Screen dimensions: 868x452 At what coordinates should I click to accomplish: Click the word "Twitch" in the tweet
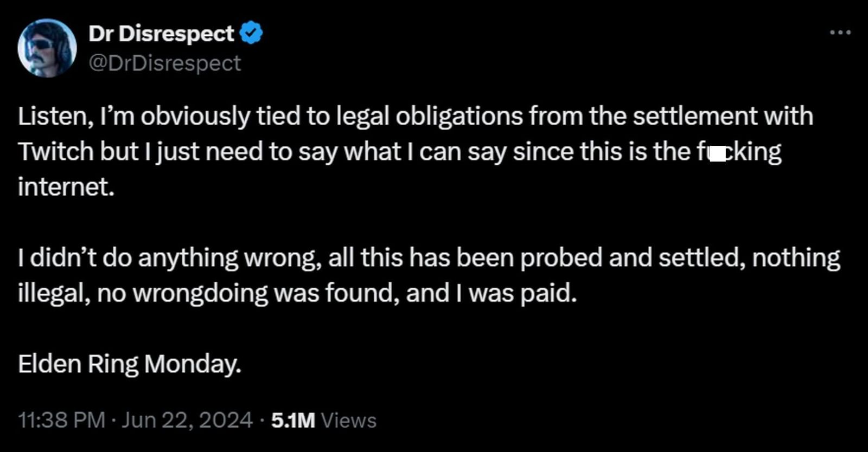tap(56, 152)
